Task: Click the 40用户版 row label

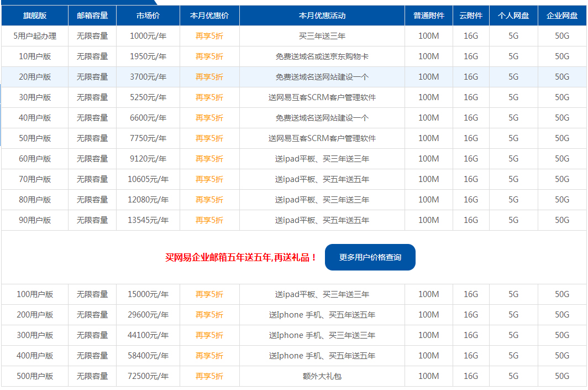Action: click(x=35, y=118)
